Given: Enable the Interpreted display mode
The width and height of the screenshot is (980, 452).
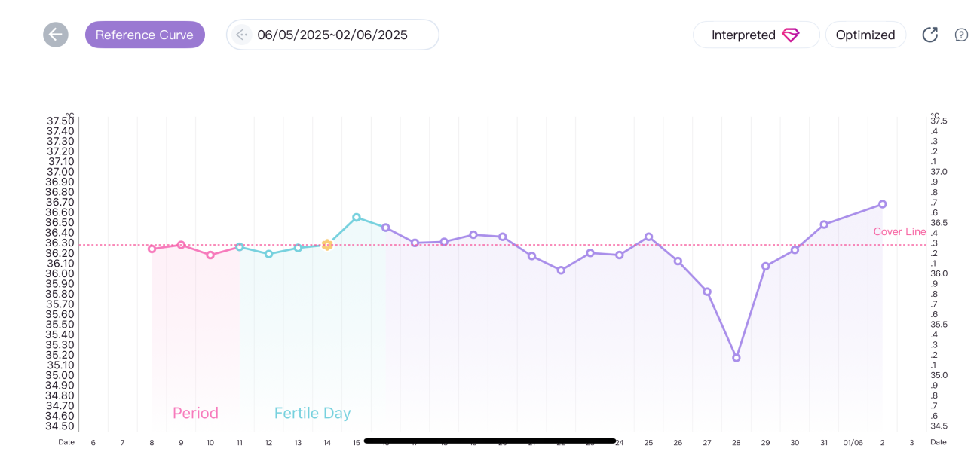Looking at the screenshot, I should click(755, 35).
